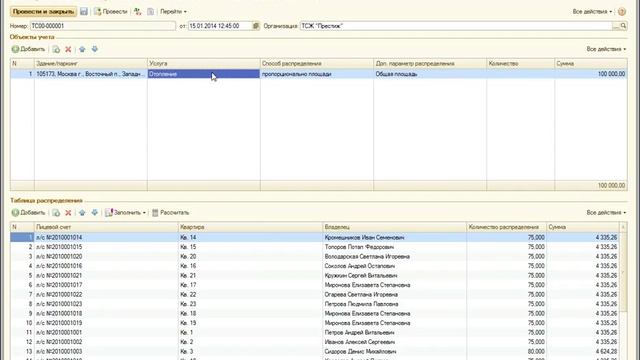Screen dimensions: 640x360
Task: Click the ellipsis select button in Организация field
Action: click(x=616, y=26)
